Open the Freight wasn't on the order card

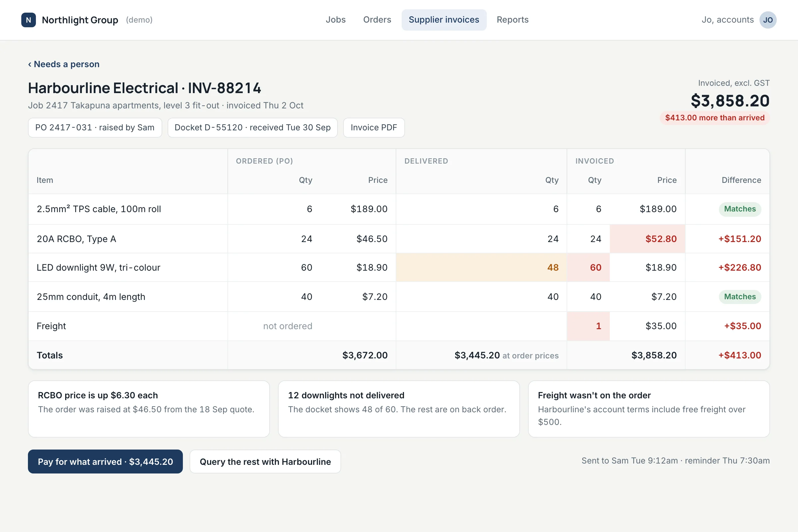649,409
